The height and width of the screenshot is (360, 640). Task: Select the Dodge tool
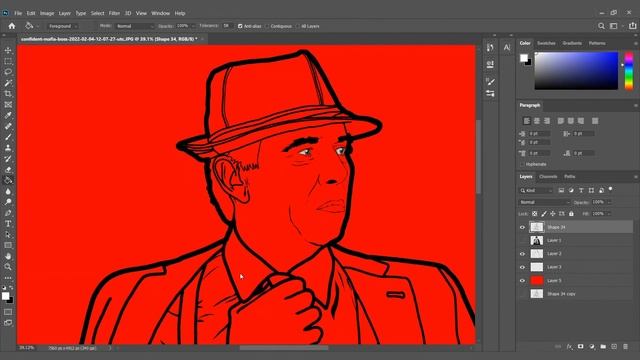point(8,202)
